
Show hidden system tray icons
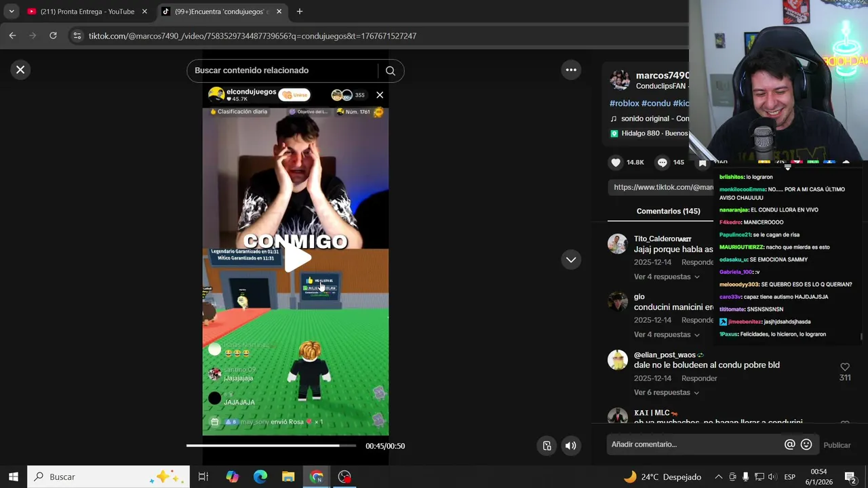719,476
